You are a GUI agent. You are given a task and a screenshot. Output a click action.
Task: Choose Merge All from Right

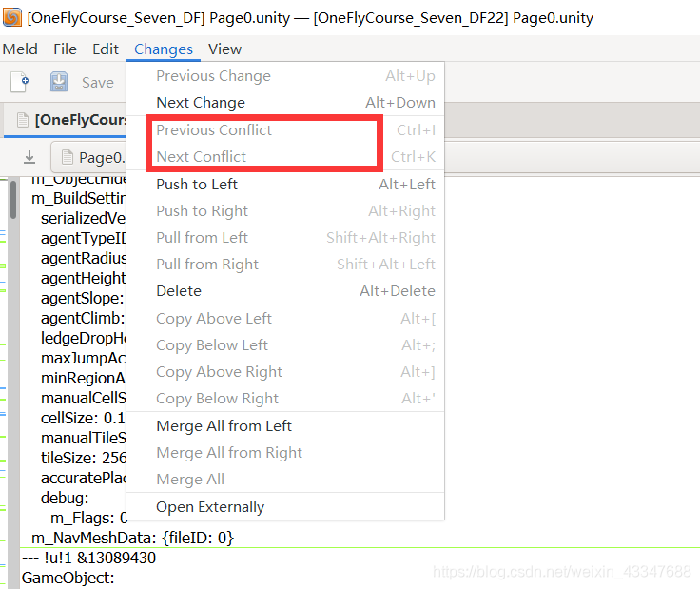coord(285,453)
